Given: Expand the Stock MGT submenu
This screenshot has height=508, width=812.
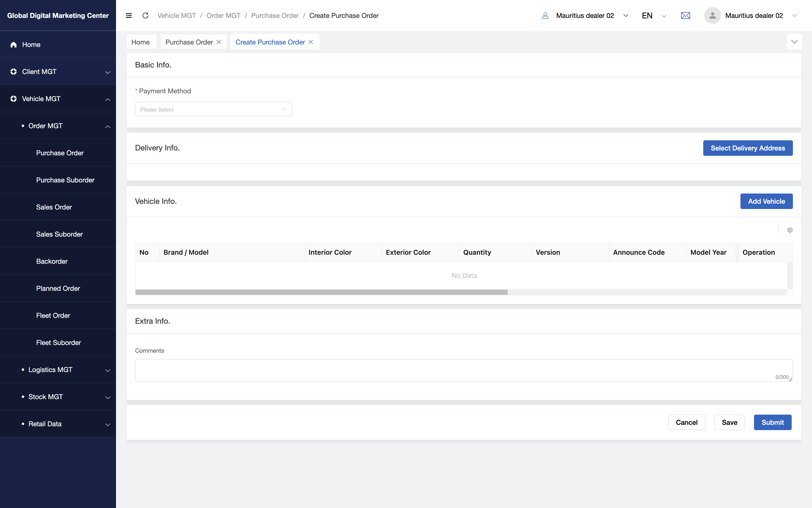Looking at the screenshot, I should [x=108, y=397].
